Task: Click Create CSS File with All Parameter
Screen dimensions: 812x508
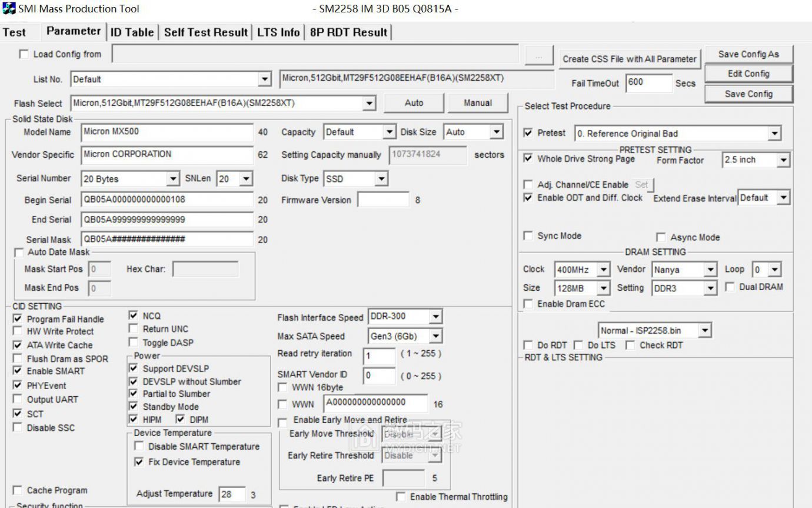Action: click(x=630, y=59)
